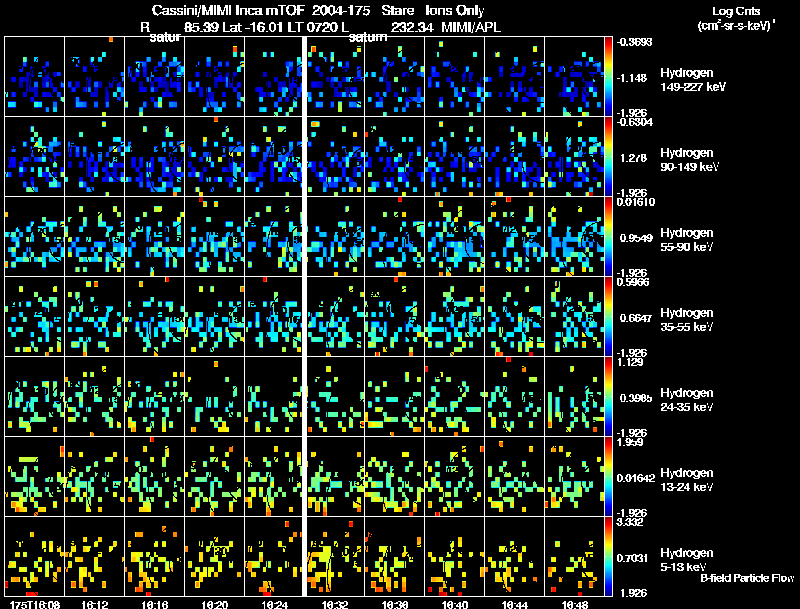Click the '-0.6304' colorbar value
The width and height of the screenshot is (800, 609).
pos(634,121)
